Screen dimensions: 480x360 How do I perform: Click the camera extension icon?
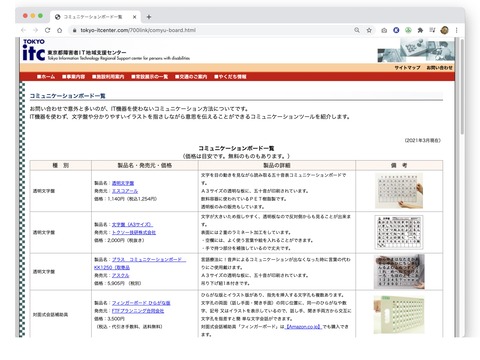(384, 30)
